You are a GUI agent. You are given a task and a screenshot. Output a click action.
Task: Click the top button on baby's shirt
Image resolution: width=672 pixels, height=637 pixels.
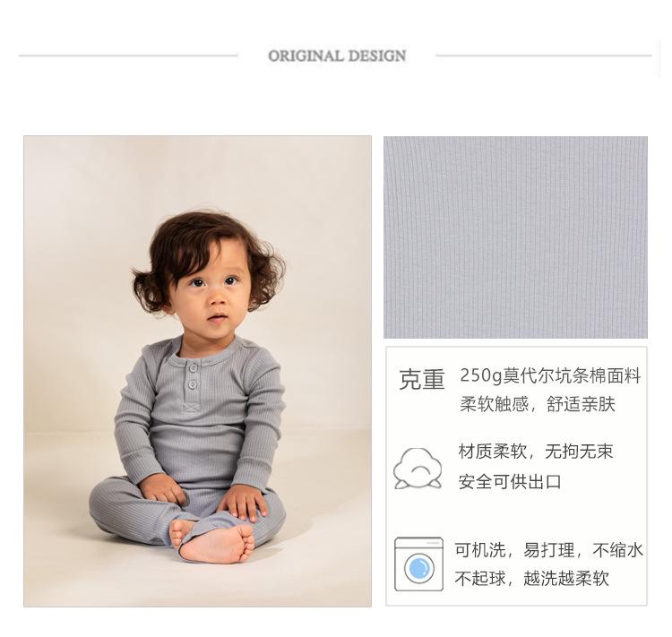[194, 368]
